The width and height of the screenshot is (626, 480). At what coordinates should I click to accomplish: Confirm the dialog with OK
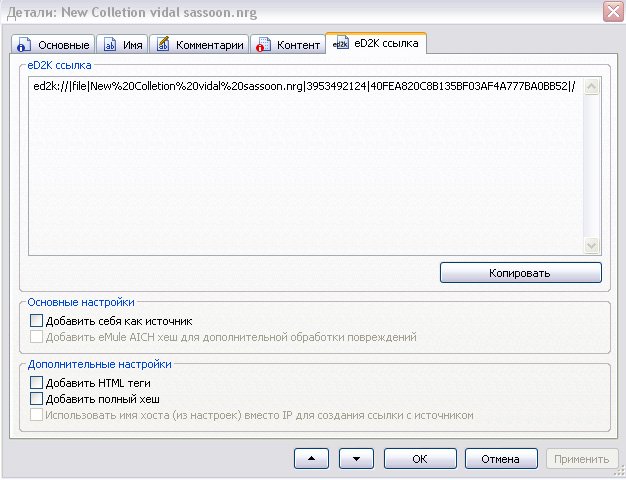click(x=420, y=460)
